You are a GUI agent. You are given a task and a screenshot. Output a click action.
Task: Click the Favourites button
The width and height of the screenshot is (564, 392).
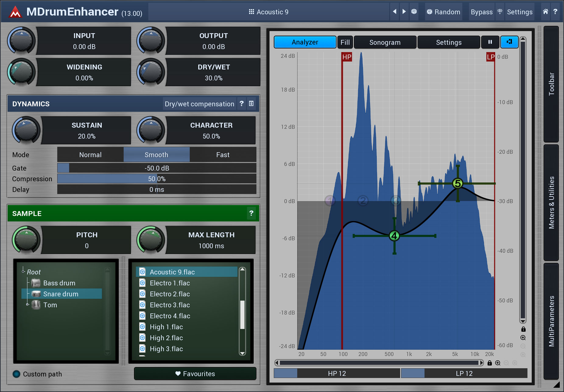pyautogui.click(x=195, y=374)
